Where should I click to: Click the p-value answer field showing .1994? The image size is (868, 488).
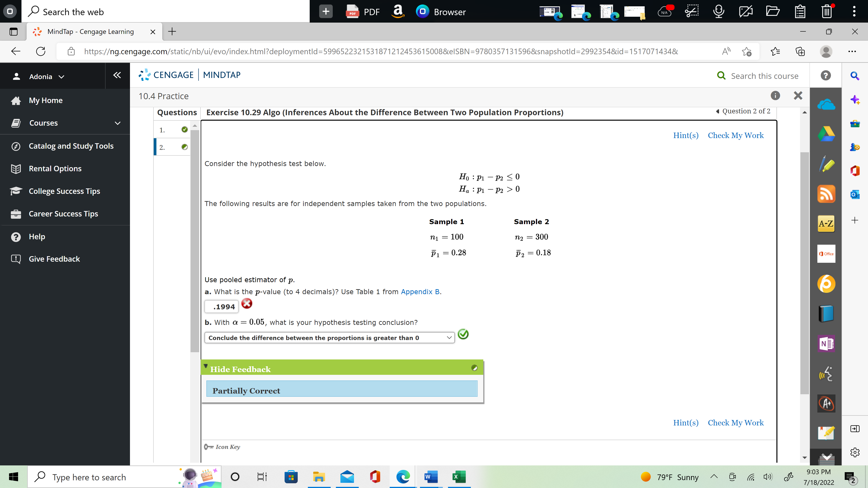(221, 307)
